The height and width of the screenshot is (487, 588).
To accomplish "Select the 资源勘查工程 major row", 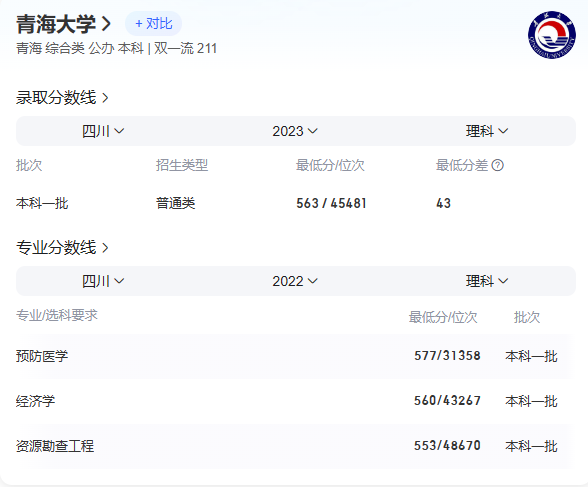I will click(x=295, y=446).
